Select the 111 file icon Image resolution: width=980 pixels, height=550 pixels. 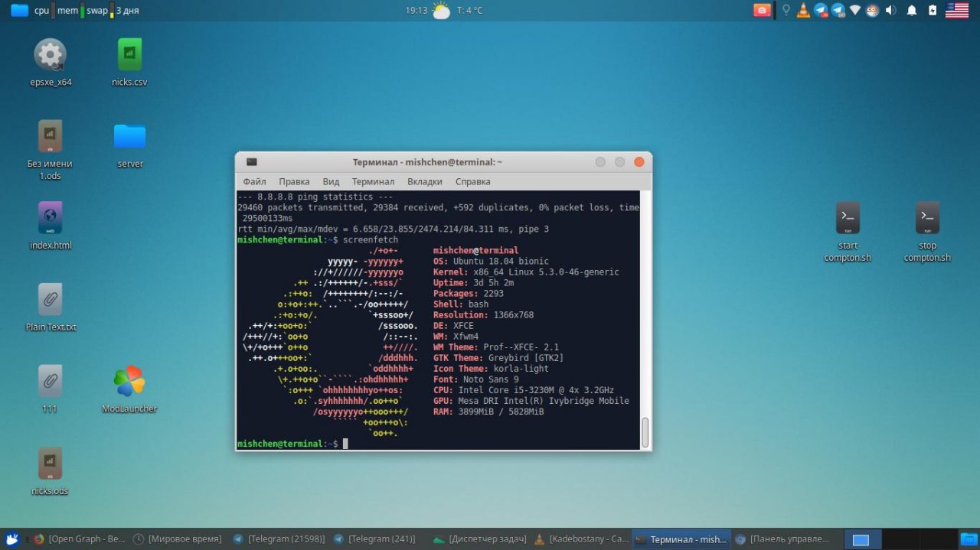tap(50, 381)
